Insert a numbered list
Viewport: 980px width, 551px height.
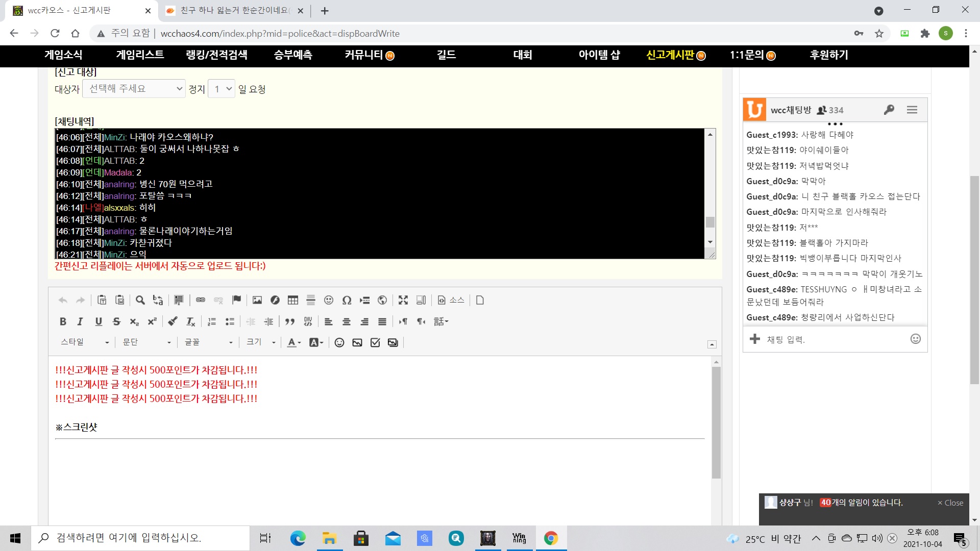[x=212, y=321]
